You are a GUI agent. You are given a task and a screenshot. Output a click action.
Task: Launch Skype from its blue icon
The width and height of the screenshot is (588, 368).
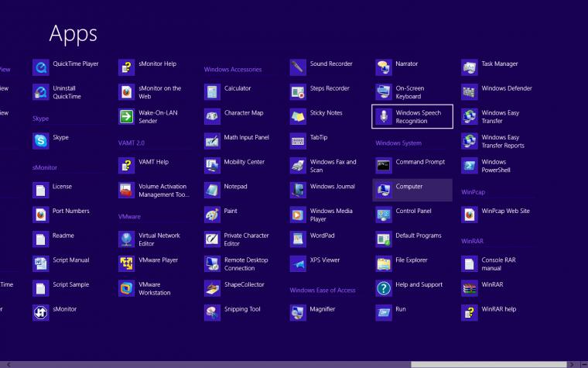point(40,141)
